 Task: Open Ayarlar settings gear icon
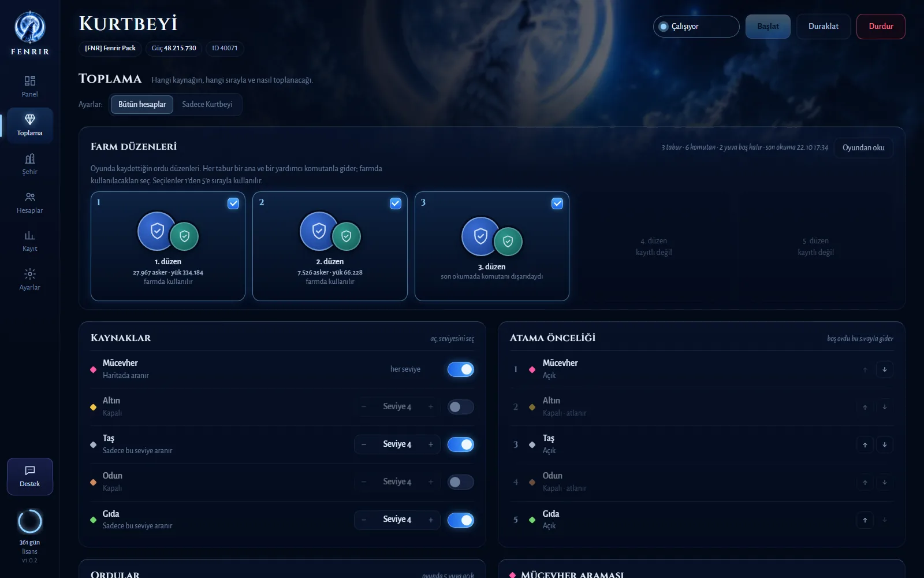click(30, 279)
